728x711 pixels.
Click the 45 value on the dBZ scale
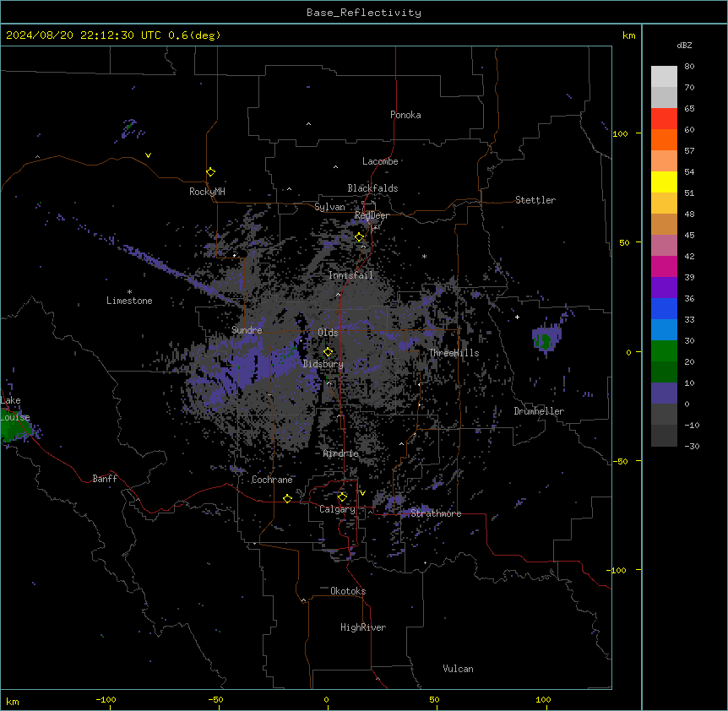pyautogui.click(x=689, y=236)
